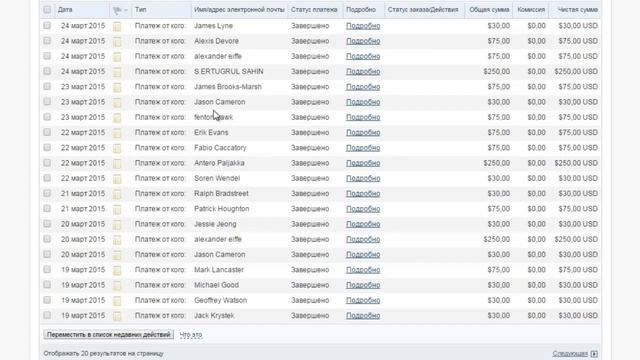Tick the checkbox in fenton hawk row
Screen dimensions: 640x360
point(47,117)
